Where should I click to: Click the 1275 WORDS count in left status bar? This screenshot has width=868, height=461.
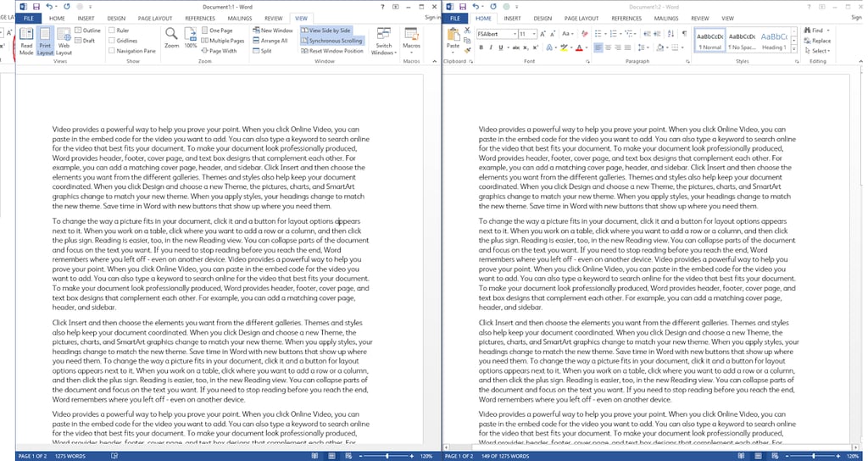pyautogui.click(x=71, y=457)
